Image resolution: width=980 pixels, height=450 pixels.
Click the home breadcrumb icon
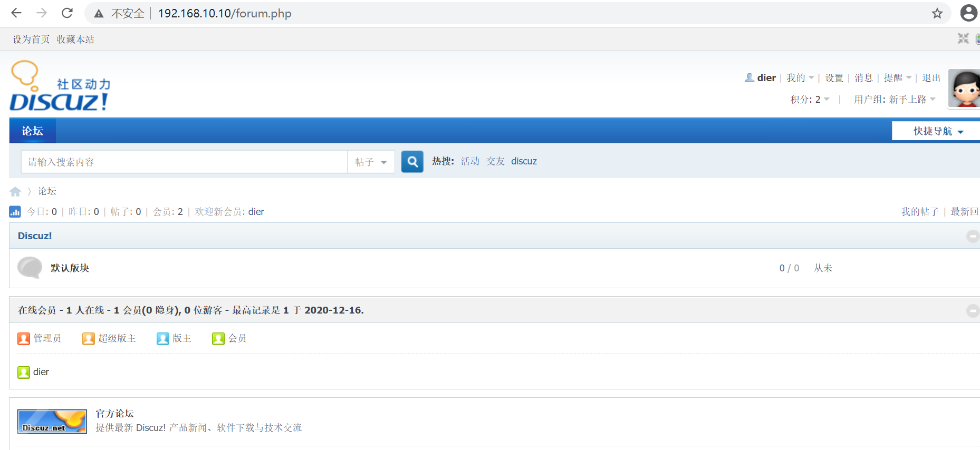(x=15, y=191)
